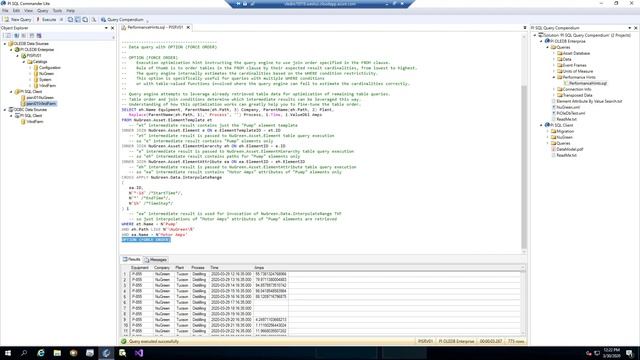Screen dimensions: 640x360
Task: Open the Query menu
Action: (x=42, y=11)
